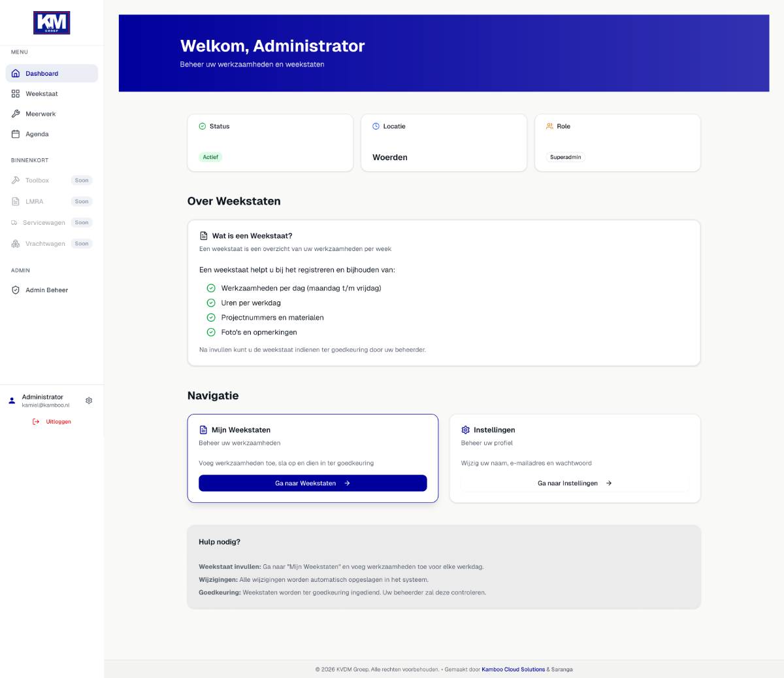Click the Vrachtwagen icon in sidebar
Image resolution: width=784 pixels, height=678 pixels.
tap(16, 244)
